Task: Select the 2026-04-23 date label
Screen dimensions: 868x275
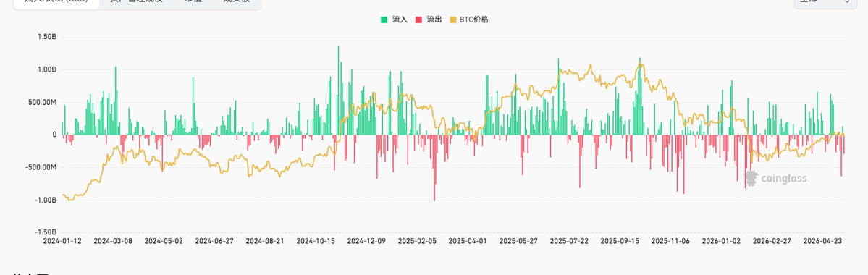Action: 823,241
